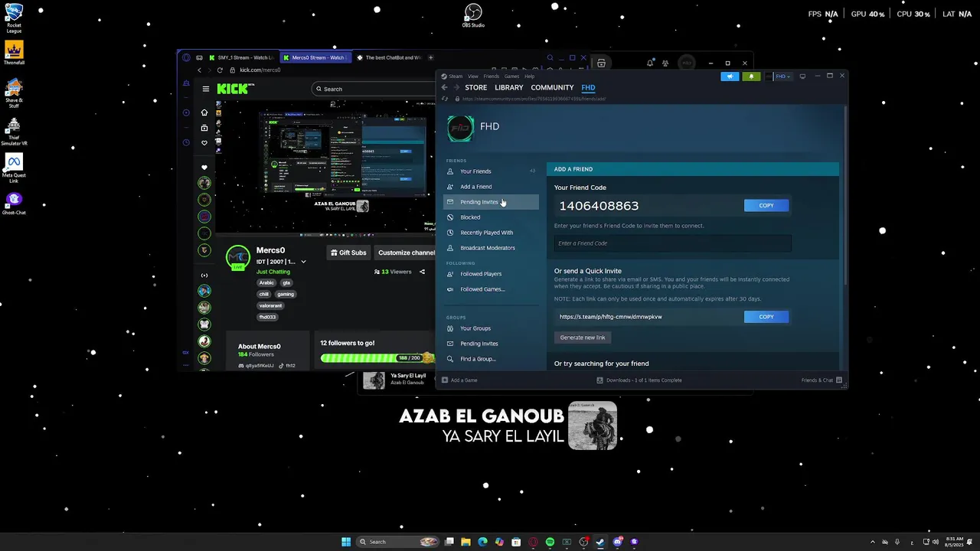Open Steam from taskbar
This screenshot has width=980, height=551.
[x=600, y=542]
